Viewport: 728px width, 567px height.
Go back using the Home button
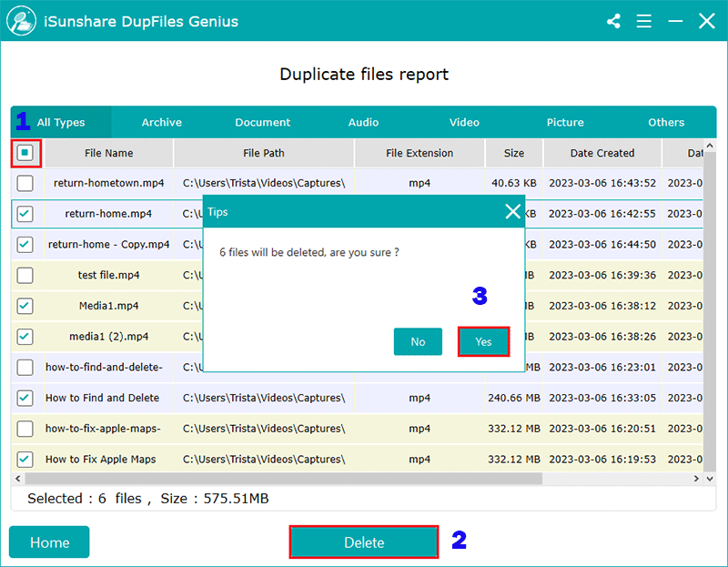(x=49, y=542)
